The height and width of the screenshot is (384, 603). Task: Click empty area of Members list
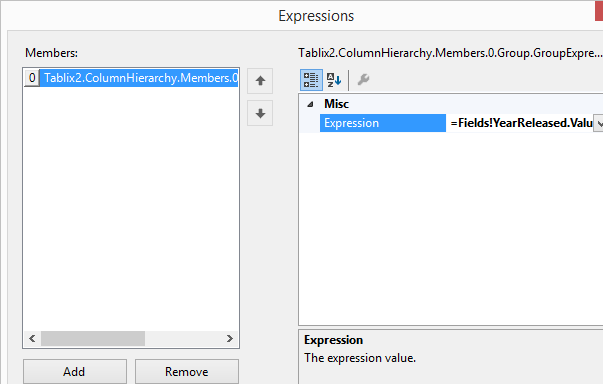click(131, 208)
